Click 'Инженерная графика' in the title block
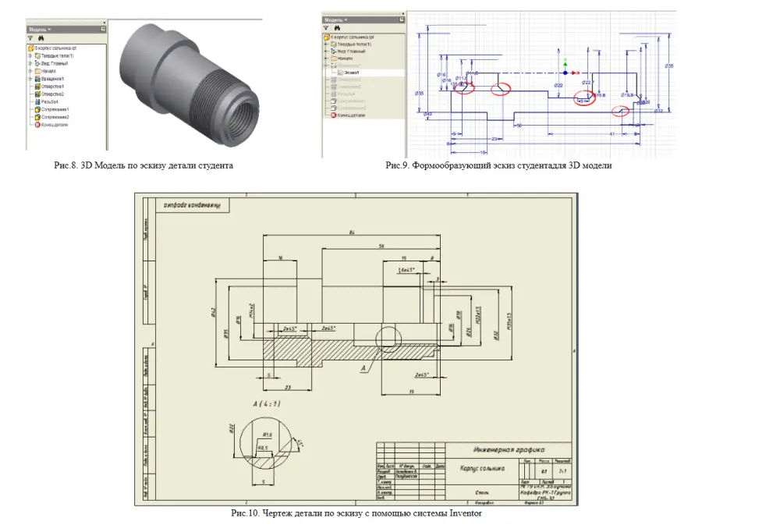 tap(509, 450)
